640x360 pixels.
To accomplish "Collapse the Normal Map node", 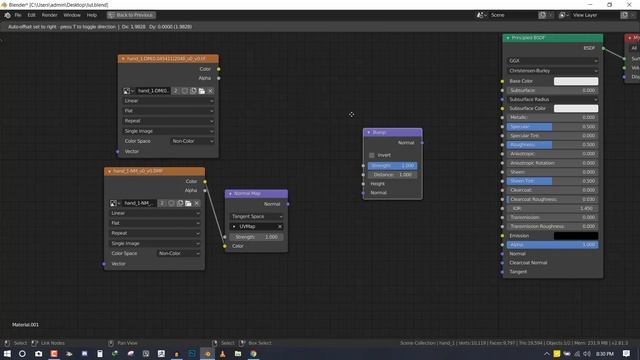I will click(230, 193).
